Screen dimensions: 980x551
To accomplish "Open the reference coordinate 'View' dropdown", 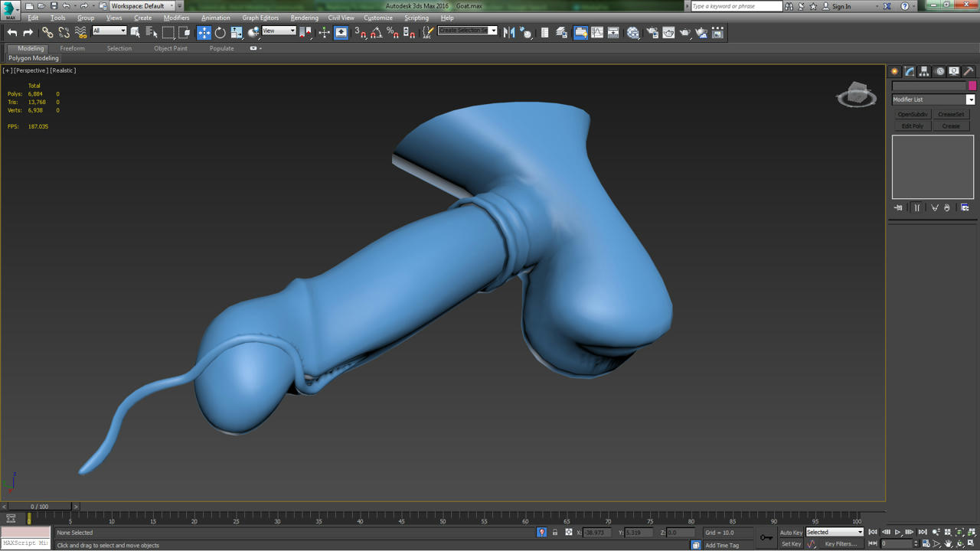I will [x=279, y=31].
